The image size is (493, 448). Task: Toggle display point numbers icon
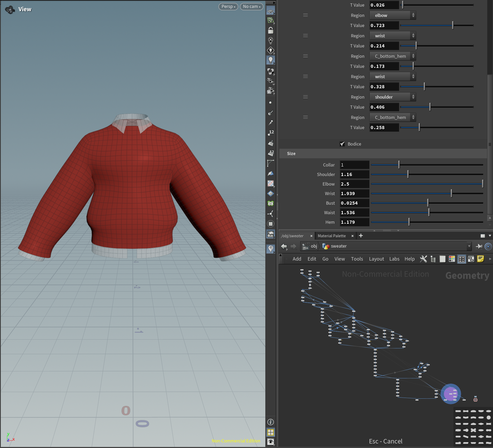pyautogui.click(x=270, y=133)
